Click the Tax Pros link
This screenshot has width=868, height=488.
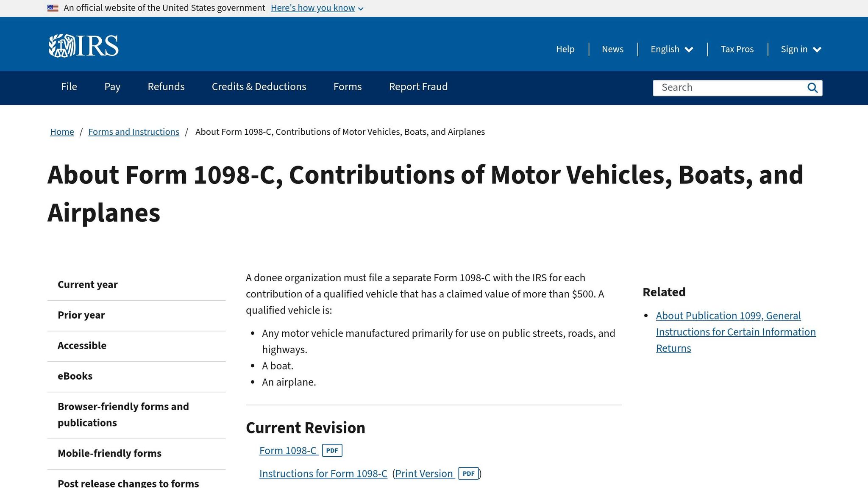737,49
